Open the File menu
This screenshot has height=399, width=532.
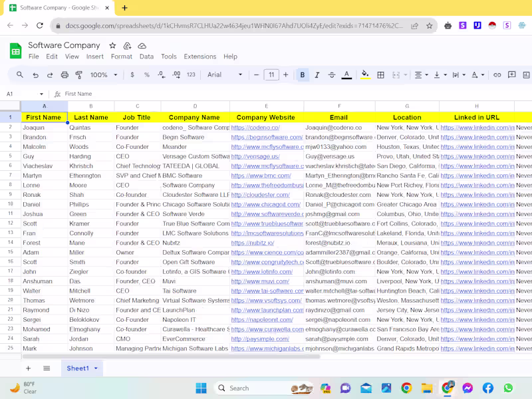click(x=34, y=57)
